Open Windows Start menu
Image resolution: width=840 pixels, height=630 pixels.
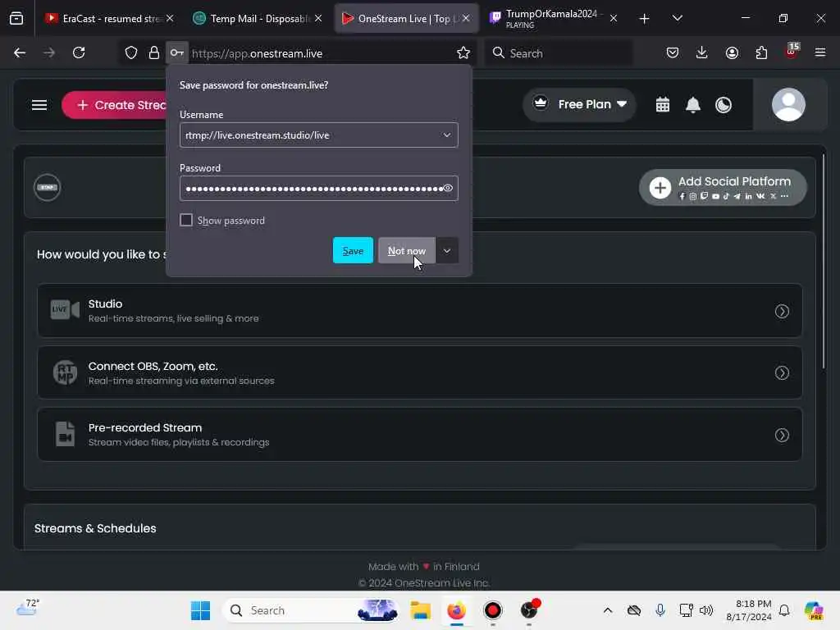[201, 610]
